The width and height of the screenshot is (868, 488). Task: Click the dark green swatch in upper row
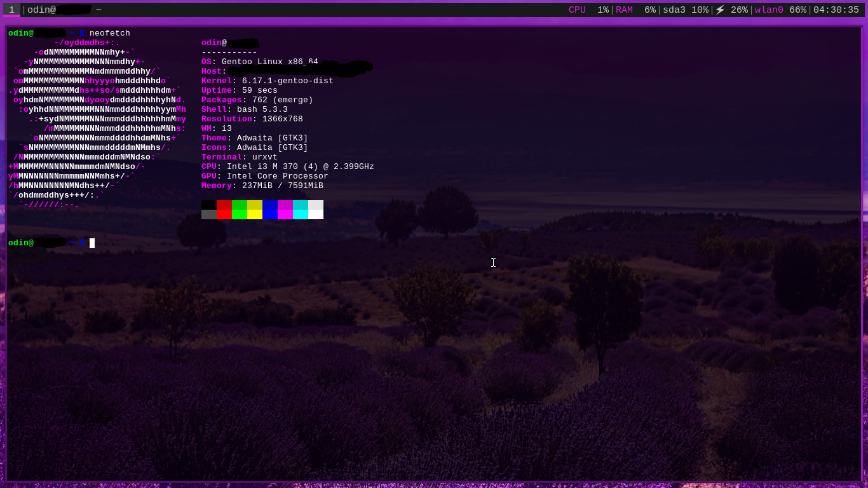(x=240, y=205)
